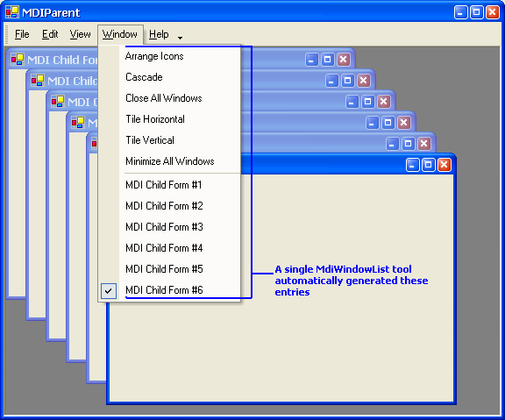Image resolution: width=505 pixels, height=420 pixels.
Task: Maximize the fourth cascaded child form
Action: coord(388,123)
